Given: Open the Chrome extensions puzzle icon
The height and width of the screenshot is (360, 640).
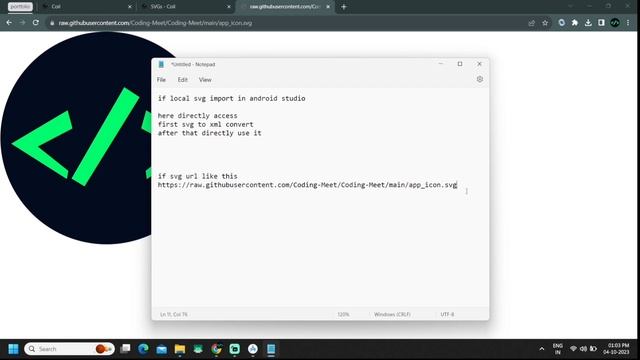Looking at the screenshot, I should [575, 23].
